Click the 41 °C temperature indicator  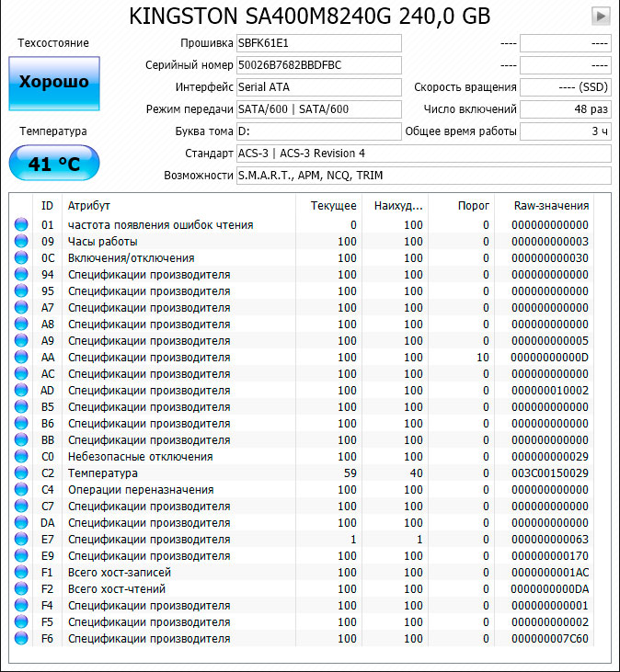(54, 163)
